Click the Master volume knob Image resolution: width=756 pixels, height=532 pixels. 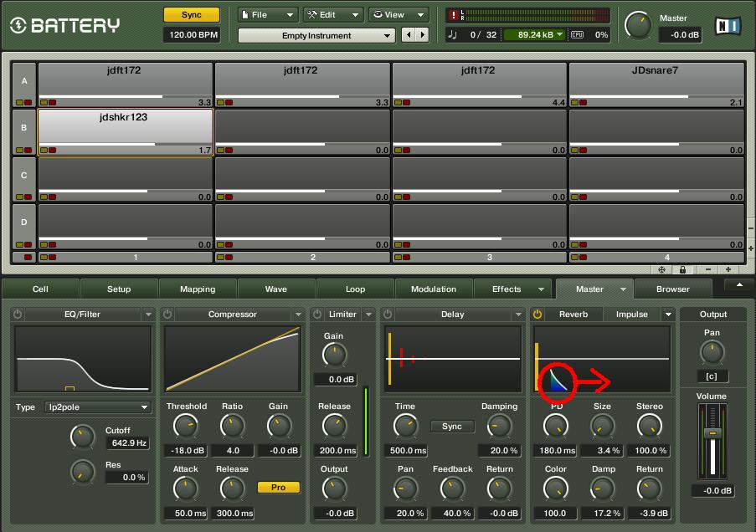(x=638, y=26)
